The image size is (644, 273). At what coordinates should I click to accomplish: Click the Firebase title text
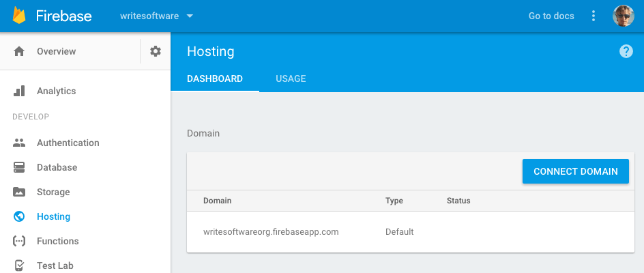[x=63, y=16]
